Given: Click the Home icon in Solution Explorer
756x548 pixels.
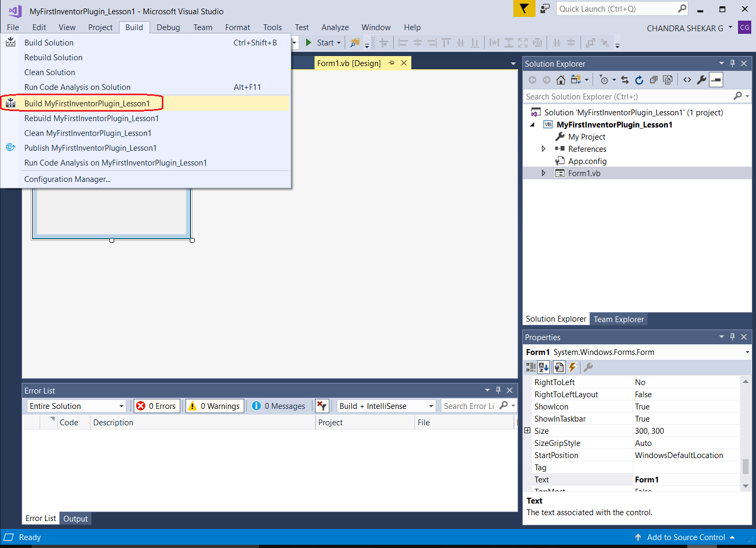Looking at the screenshot, I should 560,80.
